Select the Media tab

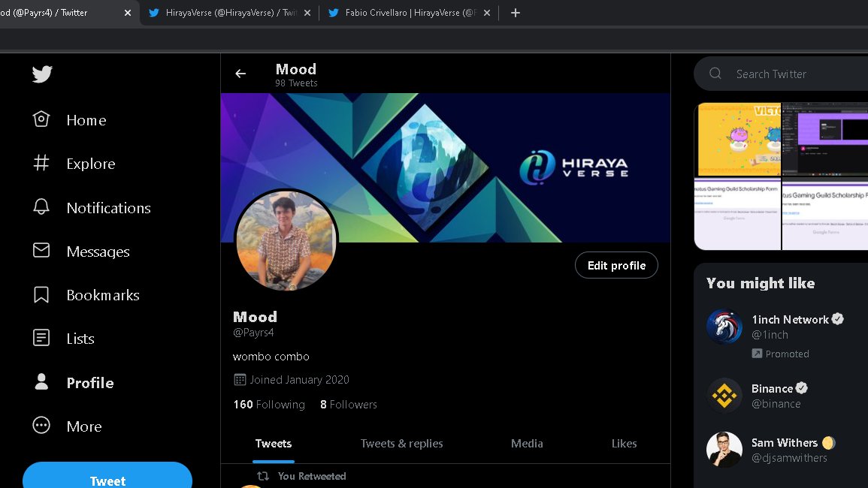(x=527, y=444)
